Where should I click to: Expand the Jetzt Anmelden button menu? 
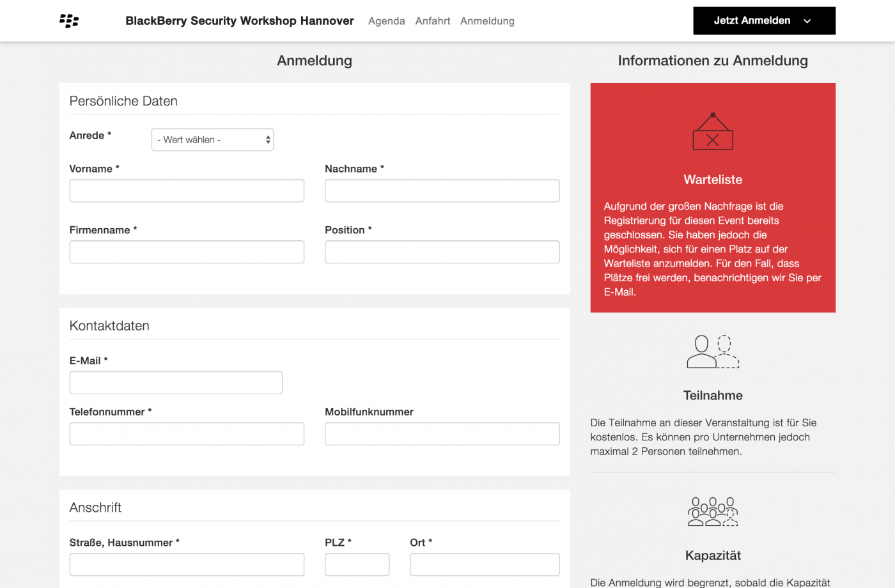tap(764, 21)
